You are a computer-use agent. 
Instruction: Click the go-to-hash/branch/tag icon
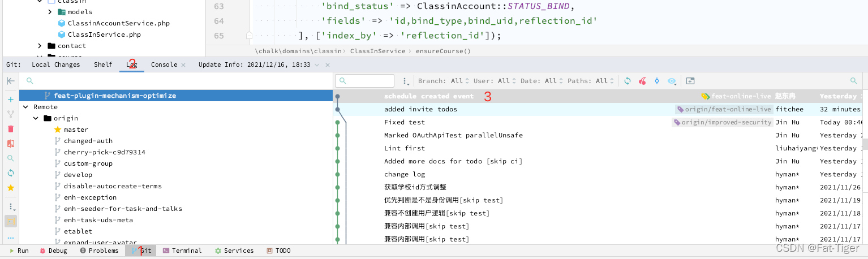click(x=656, y=81)
